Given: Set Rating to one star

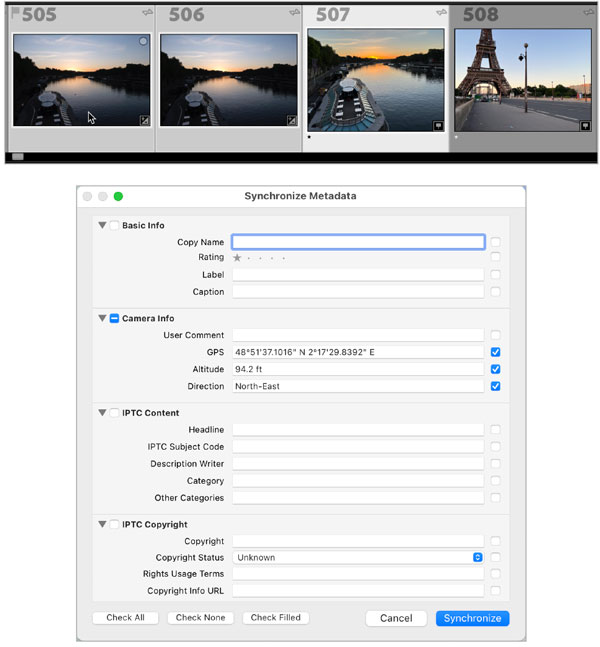Looking at the screenshot, I should (237, 258).
